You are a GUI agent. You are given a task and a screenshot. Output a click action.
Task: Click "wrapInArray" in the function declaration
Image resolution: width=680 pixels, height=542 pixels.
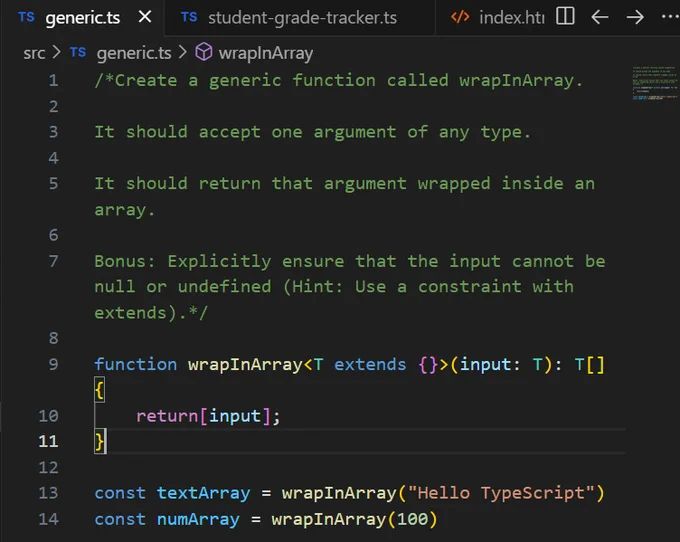[245, 364]
